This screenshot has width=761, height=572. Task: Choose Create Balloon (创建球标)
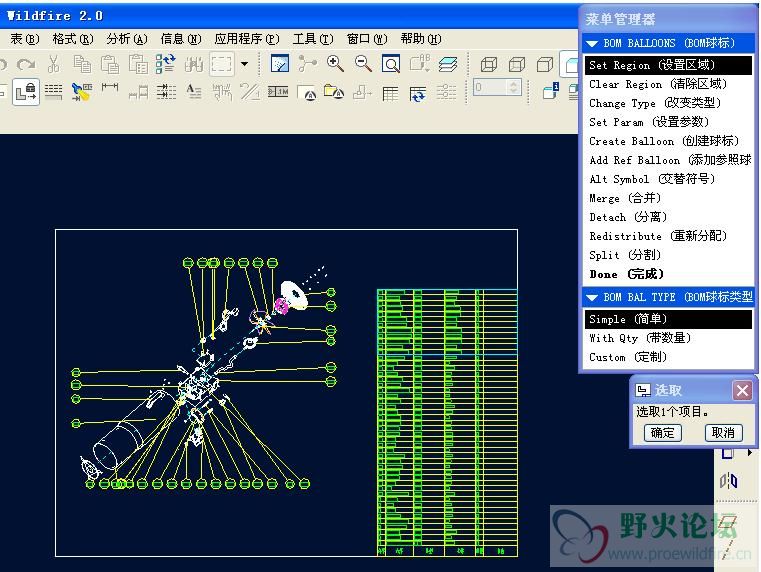point(668,141)
